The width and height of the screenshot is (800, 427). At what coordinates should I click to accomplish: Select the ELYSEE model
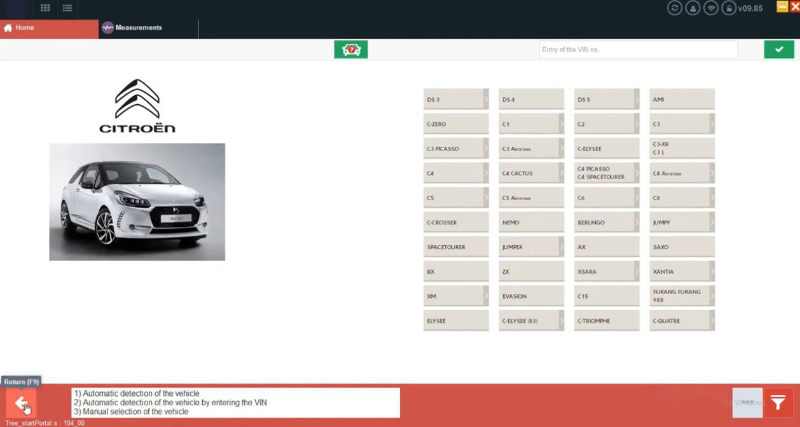pos(456,320)
